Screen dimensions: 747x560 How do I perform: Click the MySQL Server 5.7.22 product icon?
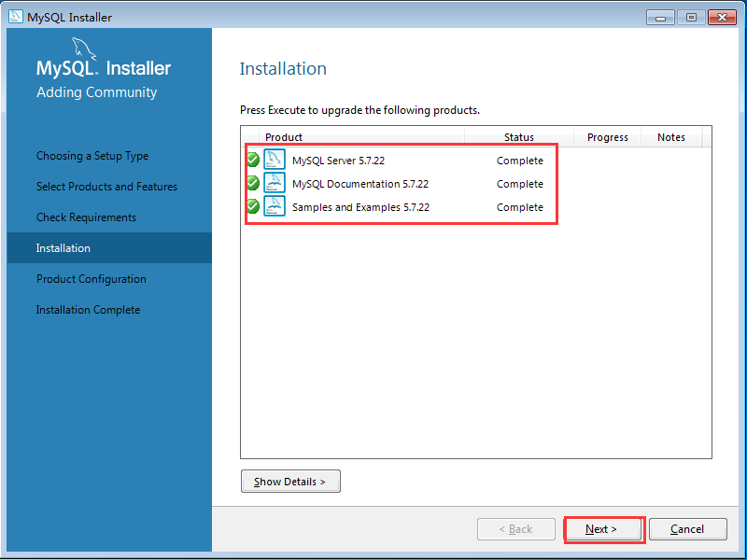pyautogui.click(x=275, y=160)
